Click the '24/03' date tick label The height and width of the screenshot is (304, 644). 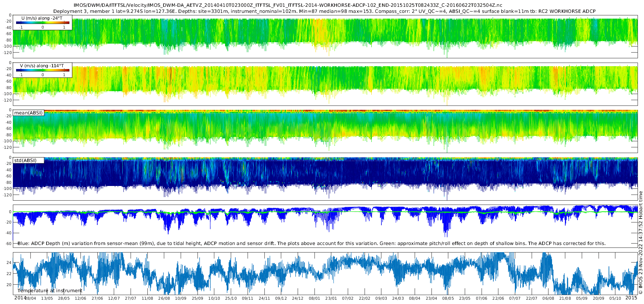tap(398, 298)
